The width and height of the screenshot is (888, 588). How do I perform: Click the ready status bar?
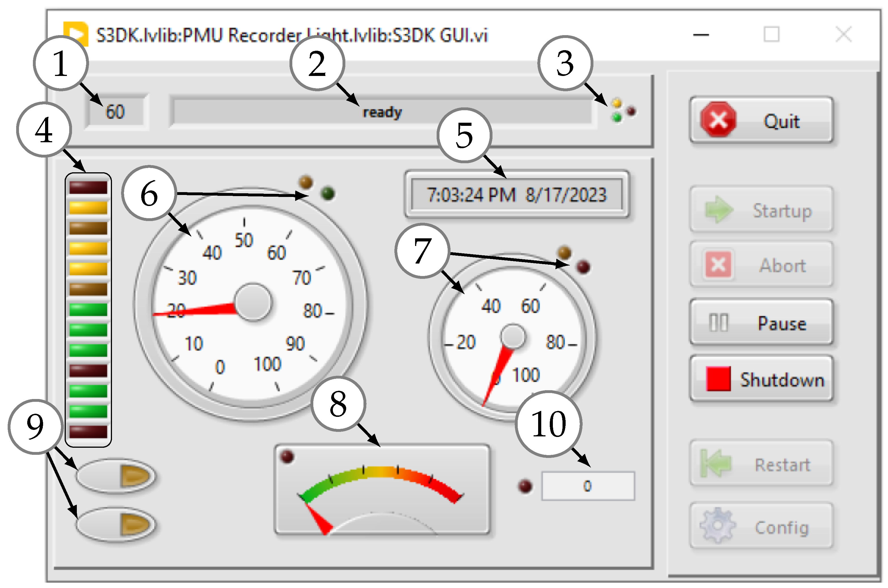[x=382, y=112]
